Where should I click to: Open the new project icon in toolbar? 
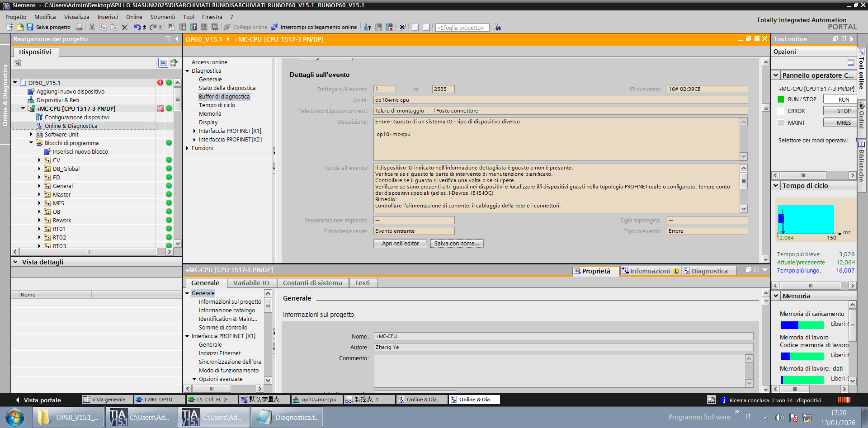point(10,27)
